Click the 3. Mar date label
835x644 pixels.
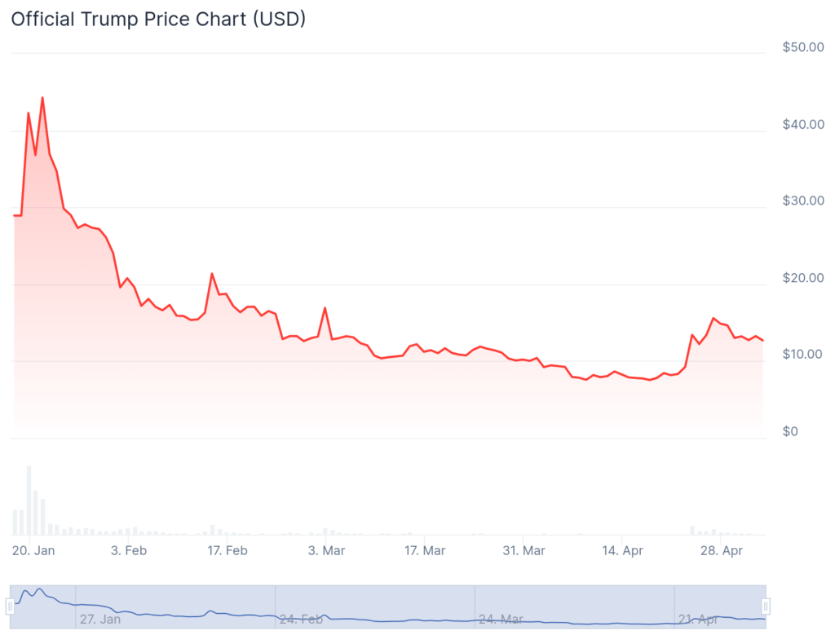click(326, 550)
